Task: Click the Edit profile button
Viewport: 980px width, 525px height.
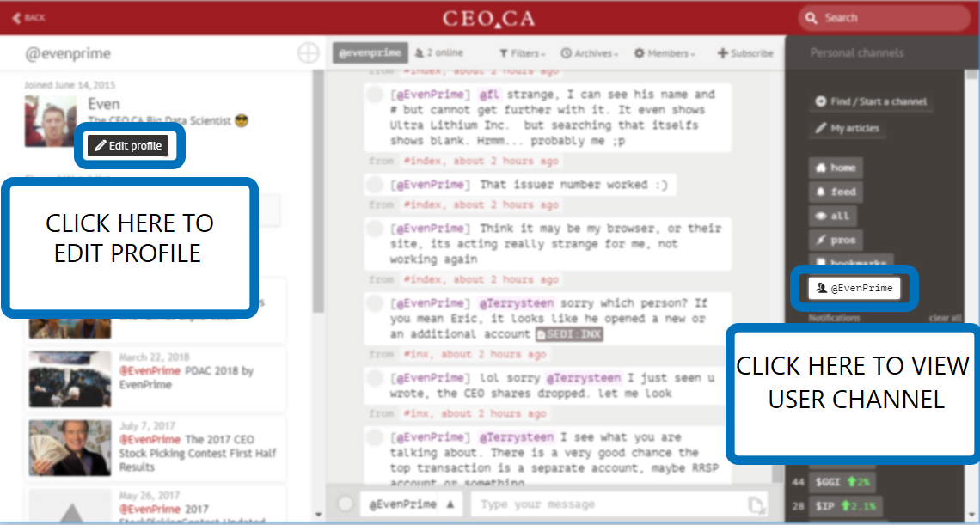Action: click(x=128, y=145)
